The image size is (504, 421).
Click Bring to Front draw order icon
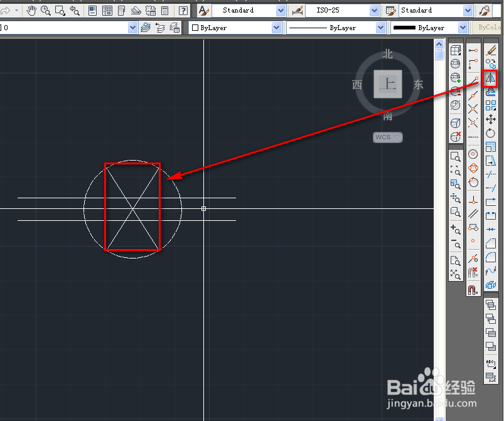pos(491,305)
